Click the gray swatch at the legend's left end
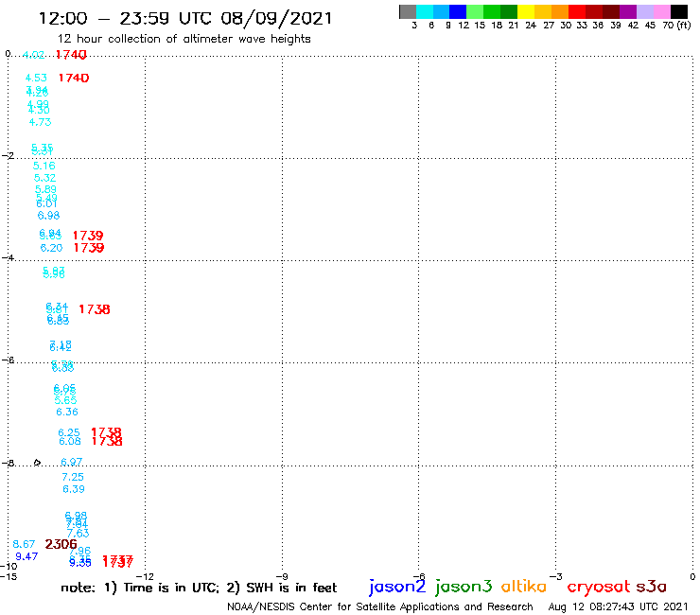Viewport: 700px width, 615px height. (x=408, y=11)
